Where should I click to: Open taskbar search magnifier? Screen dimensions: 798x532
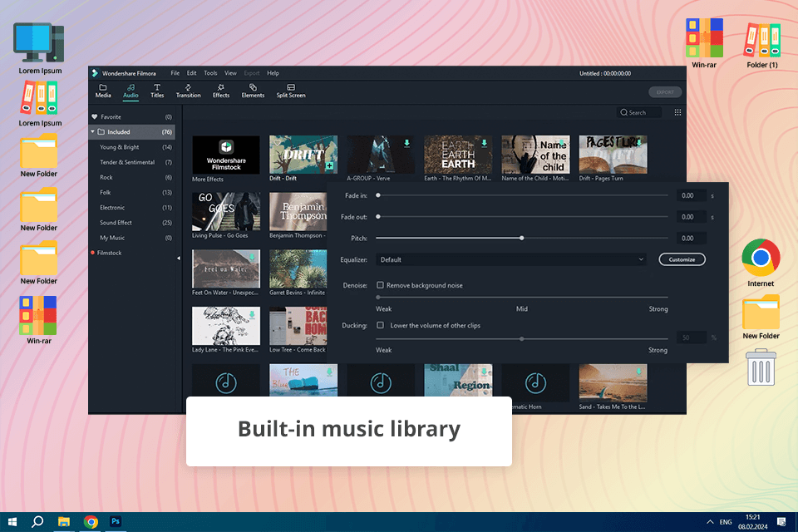pyautogui.click(x=37, y=522)
